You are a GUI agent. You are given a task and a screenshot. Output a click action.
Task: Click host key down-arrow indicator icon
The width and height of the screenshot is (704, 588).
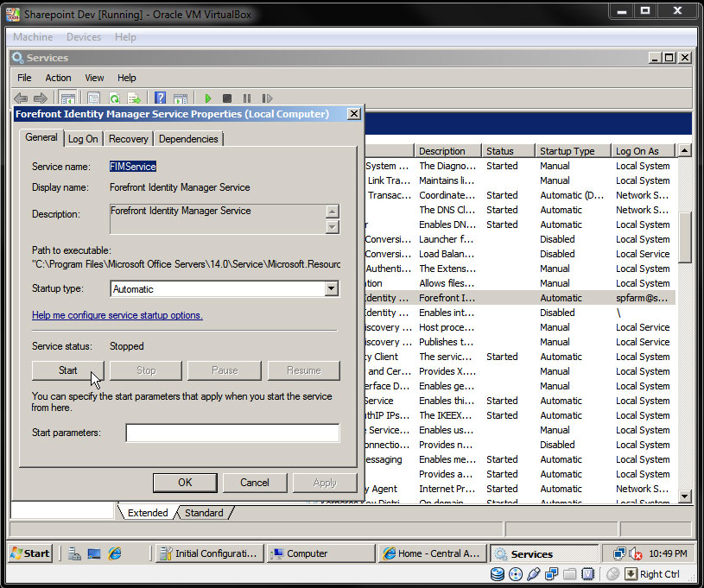631,574
